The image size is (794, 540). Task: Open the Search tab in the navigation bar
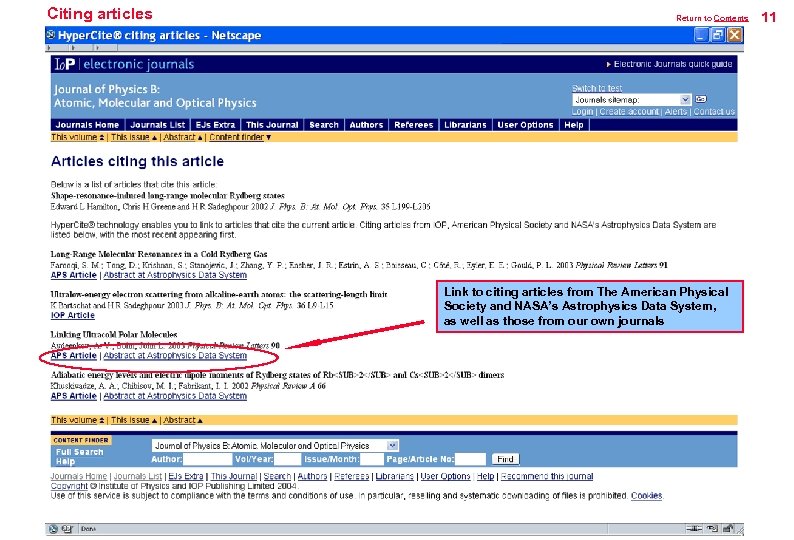click(x=324, y=125)
